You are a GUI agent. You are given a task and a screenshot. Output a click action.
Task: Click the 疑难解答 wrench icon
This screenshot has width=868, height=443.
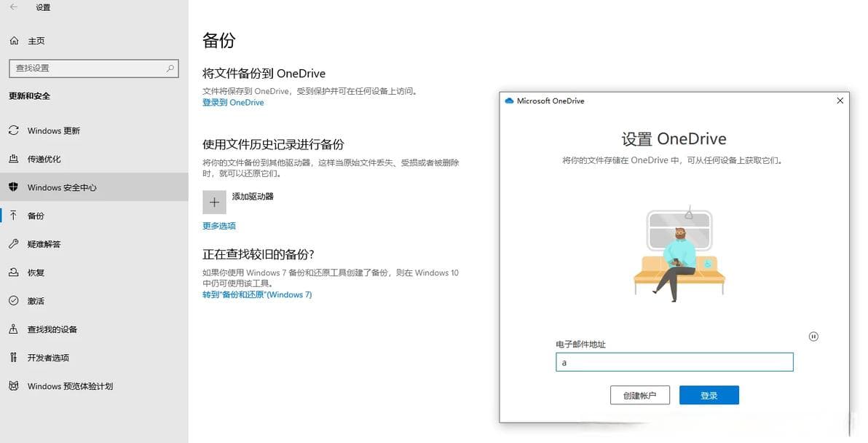(14, 243)
